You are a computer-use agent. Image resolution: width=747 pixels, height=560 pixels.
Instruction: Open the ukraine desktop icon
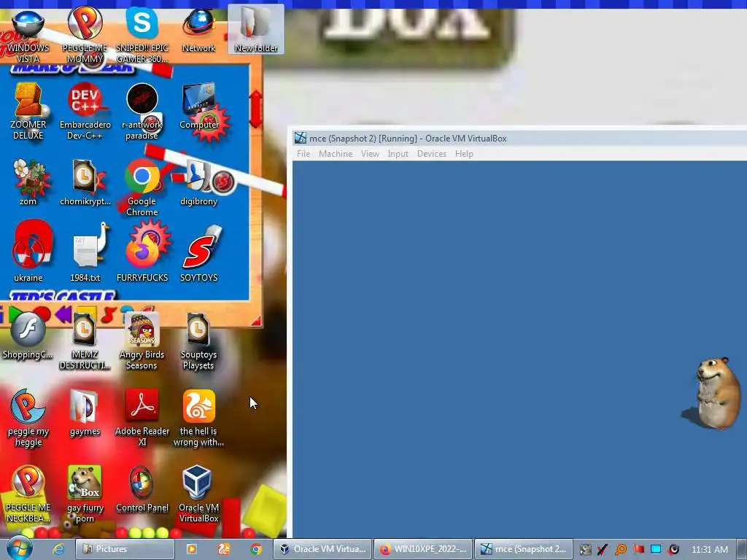tap(28, 251)
